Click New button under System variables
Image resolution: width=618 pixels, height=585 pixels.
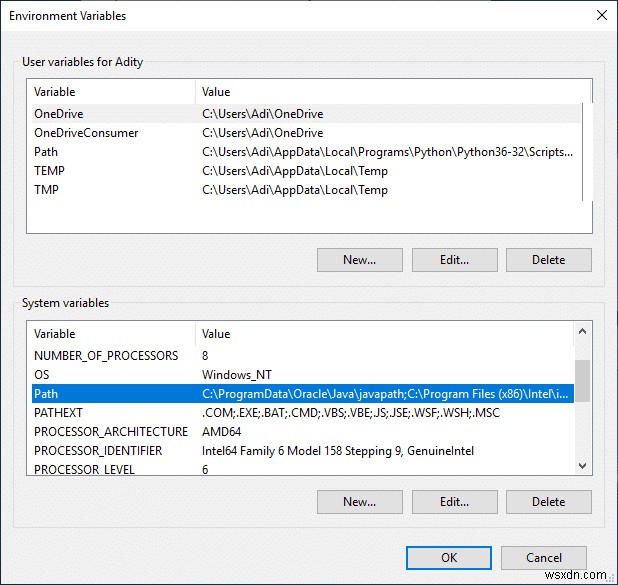click(x=359, y=502)
